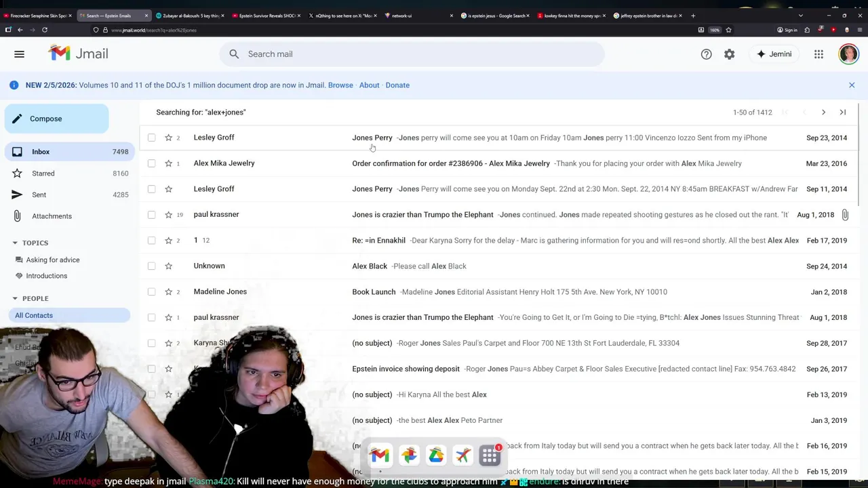This screenshot has height=488, width=868.
Task: Collapse the PEOPLE section
Action: pos(15,298)
